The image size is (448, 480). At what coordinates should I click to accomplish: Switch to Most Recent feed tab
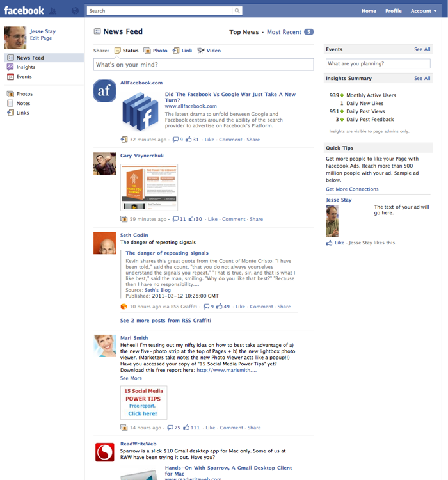point(284,32)
